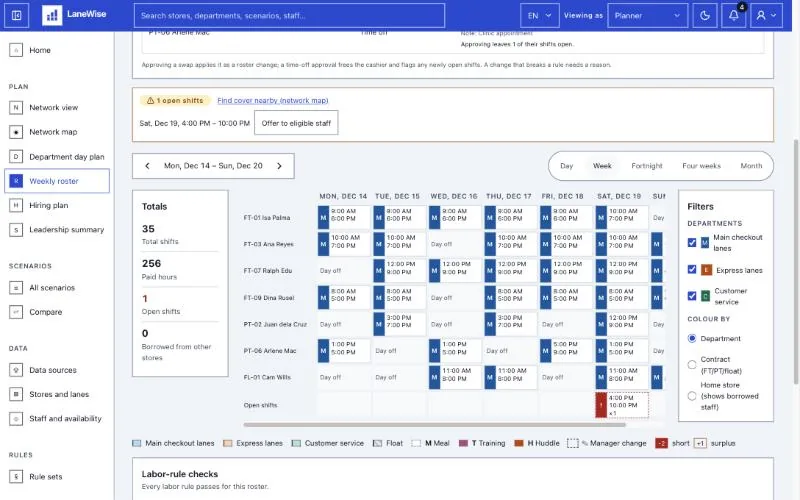Switch to Four weeks view
The height and width of the screenshot is (500, 800).
tap(701, 166)
